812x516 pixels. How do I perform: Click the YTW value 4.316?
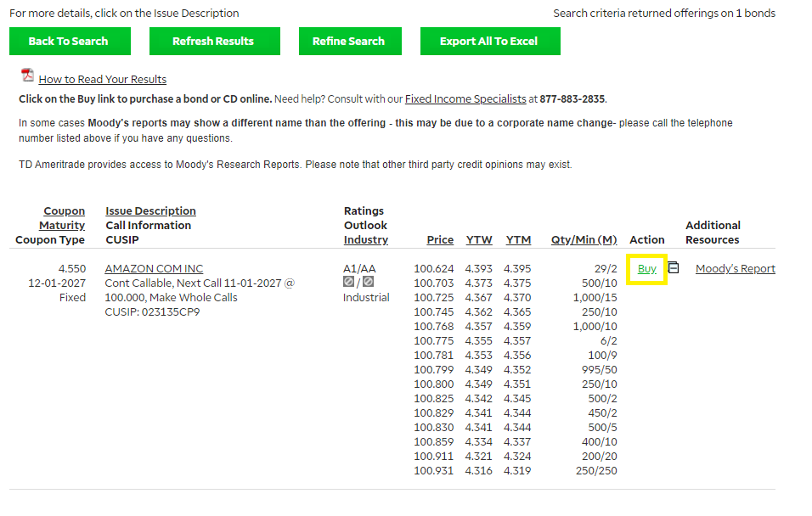(x=478, y=472)
